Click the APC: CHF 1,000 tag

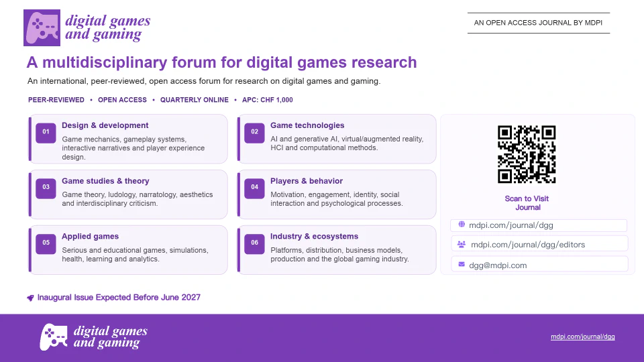[x=268, y=100]
